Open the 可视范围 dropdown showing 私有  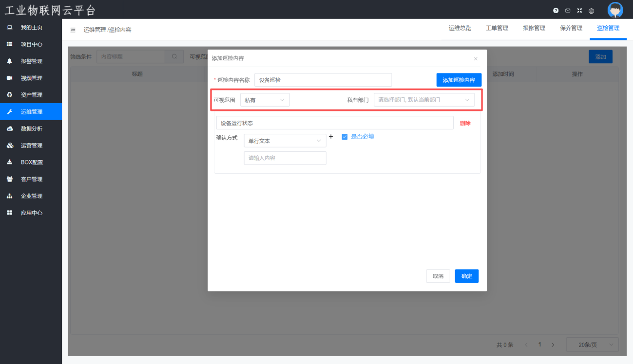tap(265, 100)
